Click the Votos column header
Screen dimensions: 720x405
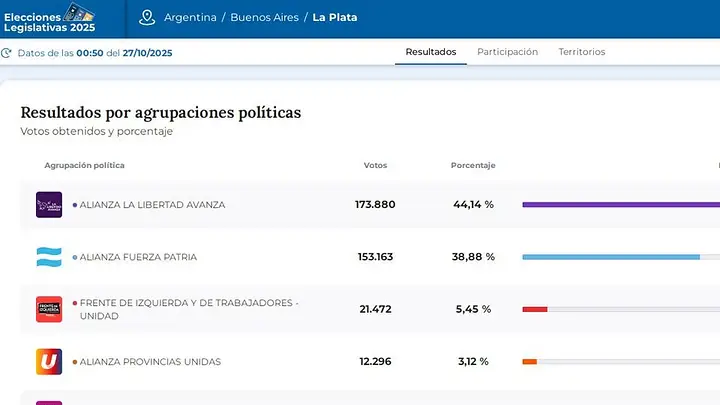pos(375,165)
